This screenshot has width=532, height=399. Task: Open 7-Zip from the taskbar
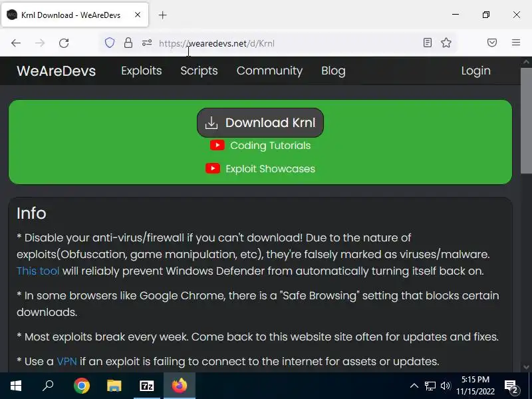coord(147,386)
